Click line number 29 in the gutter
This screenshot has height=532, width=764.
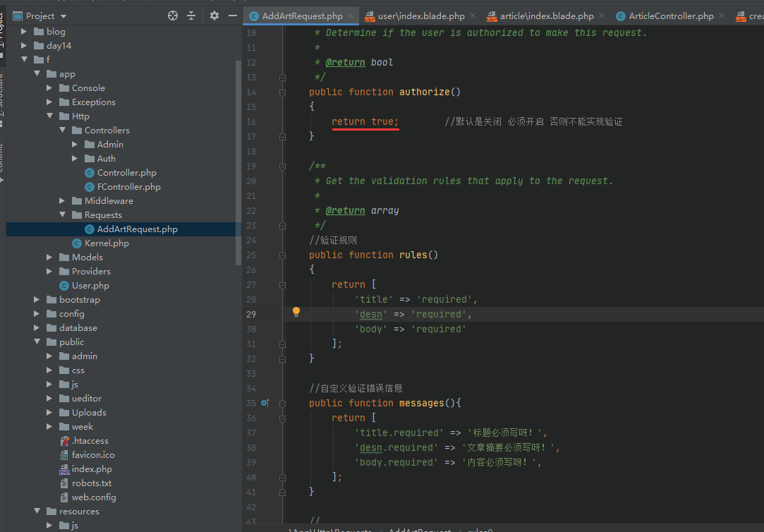coord(251,314)
